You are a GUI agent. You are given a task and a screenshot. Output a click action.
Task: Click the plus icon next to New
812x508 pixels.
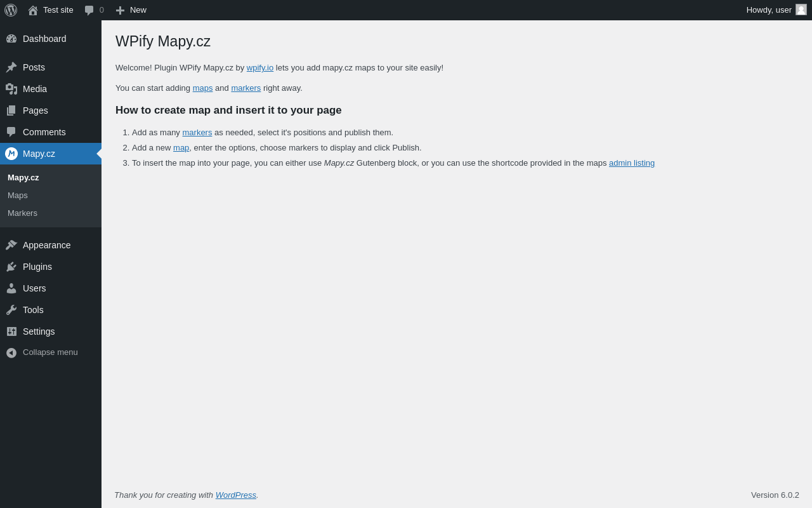point(120,10)
